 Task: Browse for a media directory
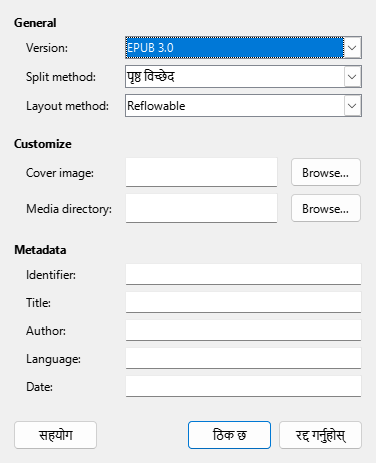click(326, 208)
